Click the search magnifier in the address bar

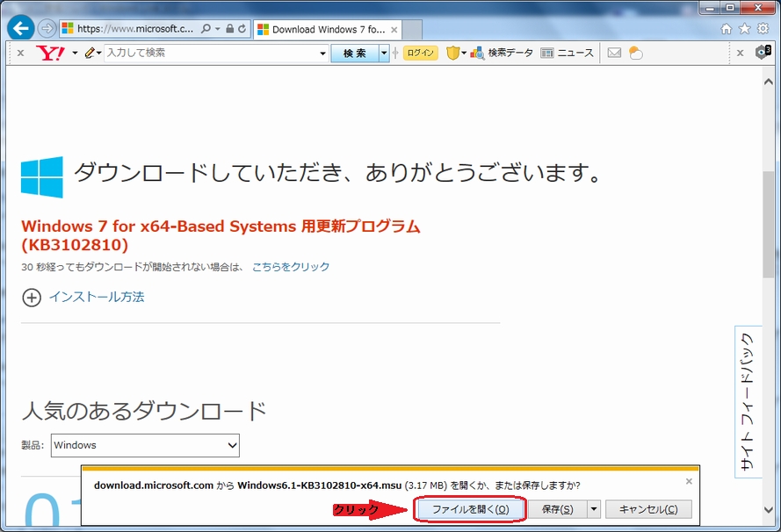[206, 29]
